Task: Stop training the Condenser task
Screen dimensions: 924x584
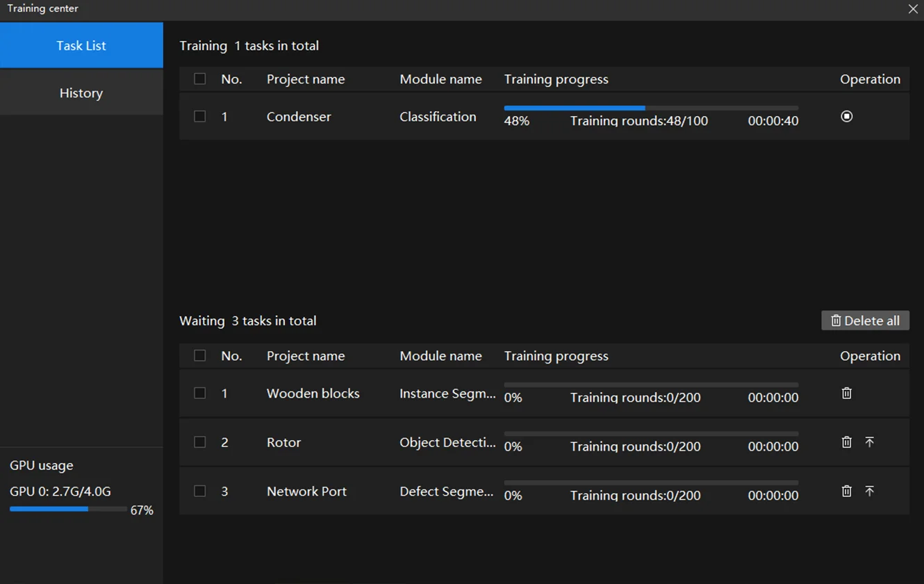Action: 846,116
